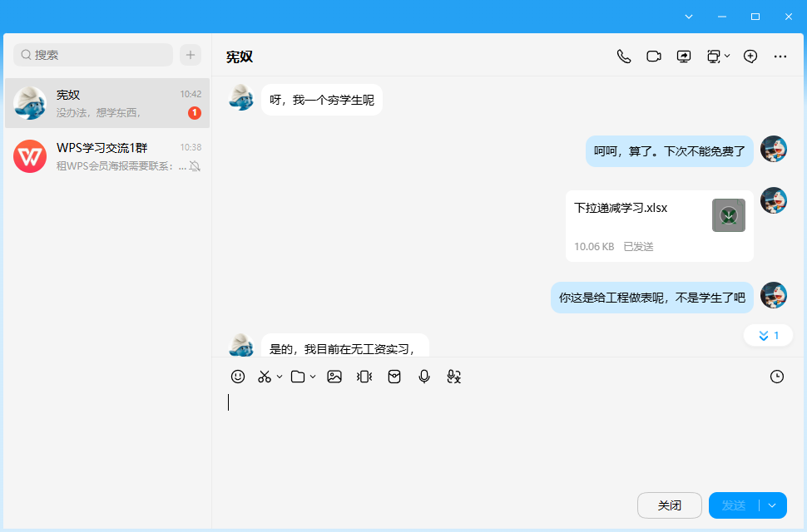Click message 是的，我目前在无工资实习

point(344,346)
